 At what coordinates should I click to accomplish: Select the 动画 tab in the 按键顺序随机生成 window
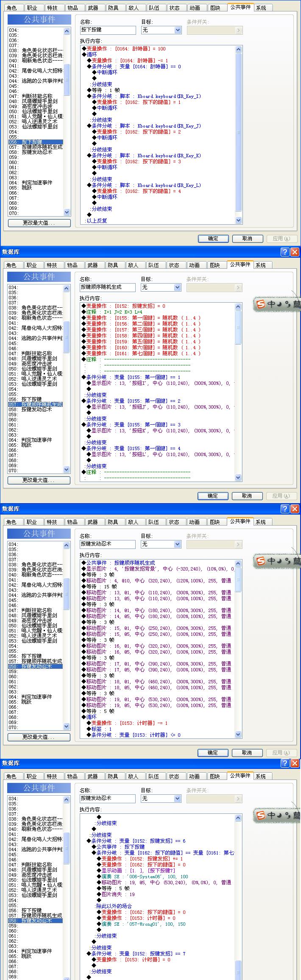pyautogui.click(x=194, y=265)
